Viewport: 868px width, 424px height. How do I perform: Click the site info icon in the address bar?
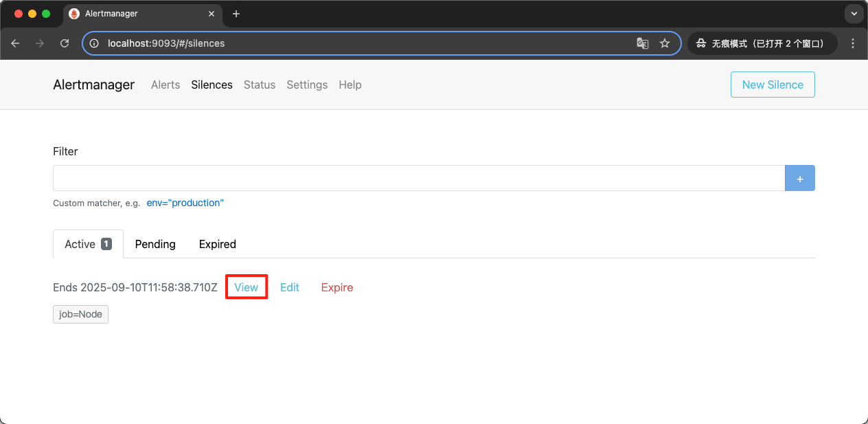click(x=93, y=43)
